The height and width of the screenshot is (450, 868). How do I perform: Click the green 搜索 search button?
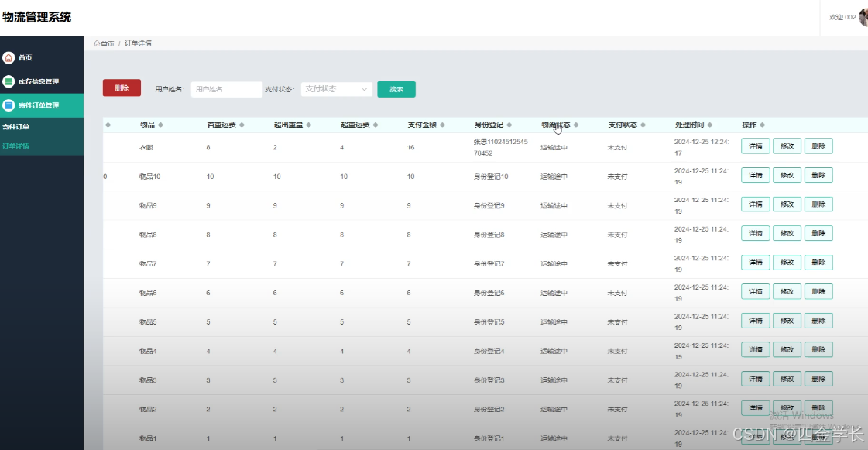tap(396, 89)
